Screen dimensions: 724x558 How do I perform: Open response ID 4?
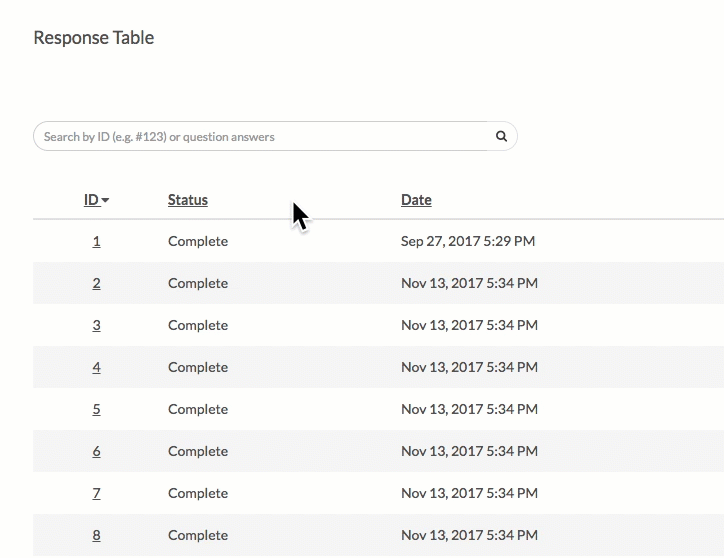pyautogui.click(x=96, y=367)
